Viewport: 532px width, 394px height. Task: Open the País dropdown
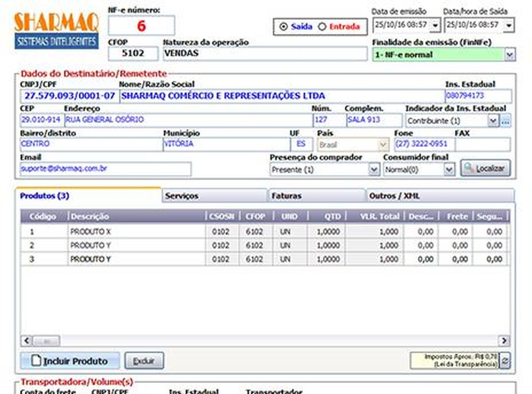click(x=383, y=145)
